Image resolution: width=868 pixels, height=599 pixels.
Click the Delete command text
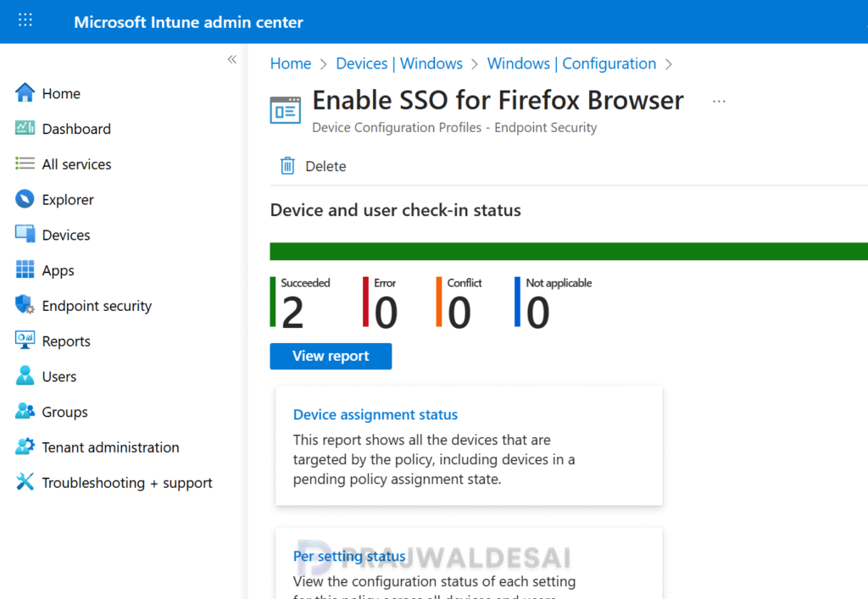coord(325,166)
